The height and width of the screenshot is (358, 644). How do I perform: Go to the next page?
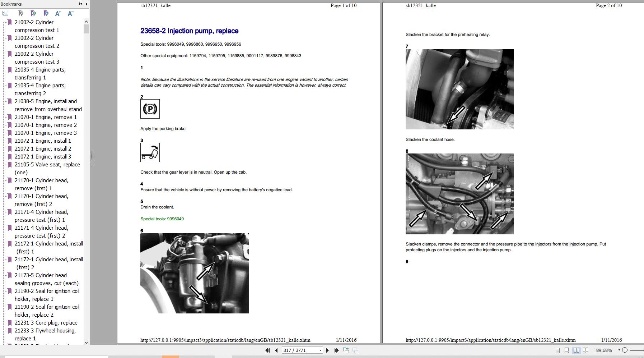pos(327,350)
